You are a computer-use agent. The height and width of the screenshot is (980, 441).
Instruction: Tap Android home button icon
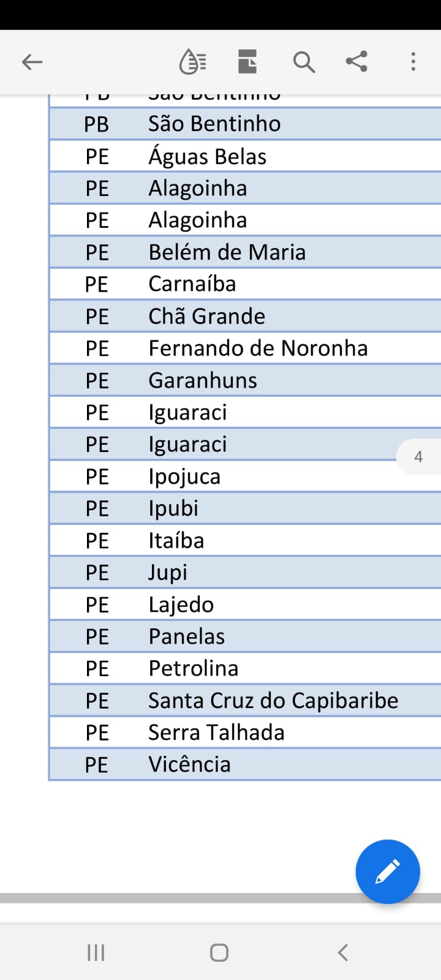pos(219,952)
